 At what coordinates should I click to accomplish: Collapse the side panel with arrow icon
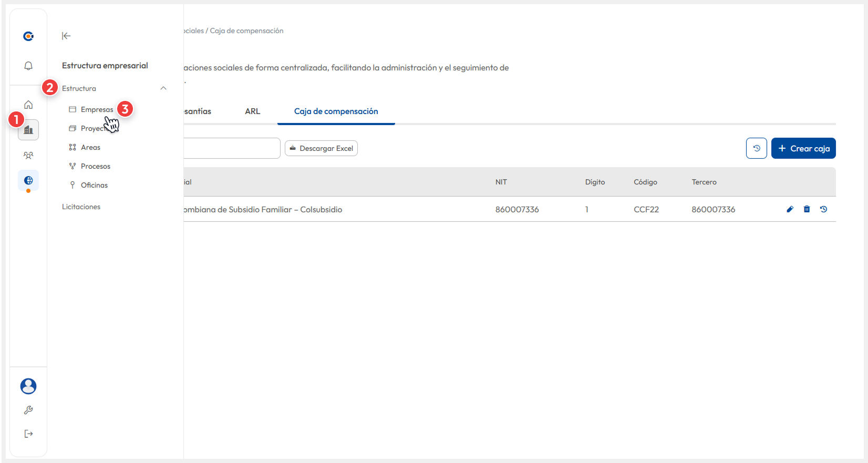point(66,36)
